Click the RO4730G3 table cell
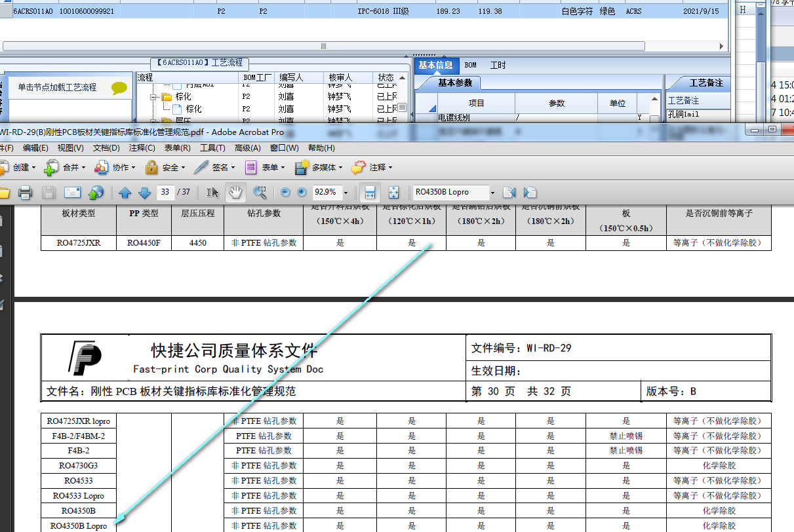794x532 pixels. (79, 466)
